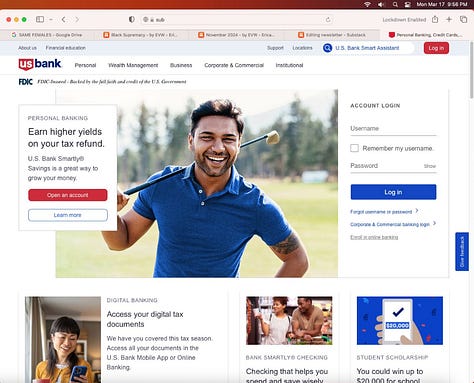Go forward with the Safari forward arrow

pyautogui.click(x=77, y=20)
